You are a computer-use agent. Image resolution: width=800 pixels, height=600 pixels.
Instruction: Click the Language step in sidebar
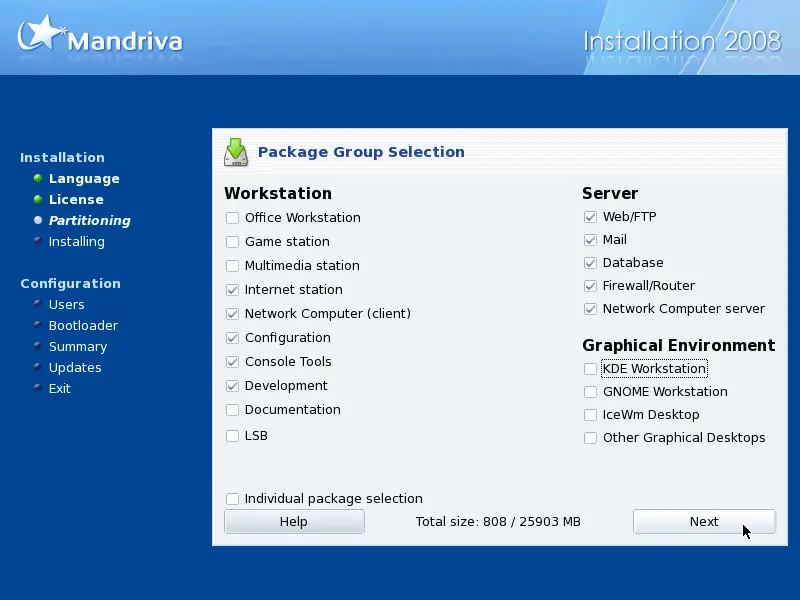point(84,179)
